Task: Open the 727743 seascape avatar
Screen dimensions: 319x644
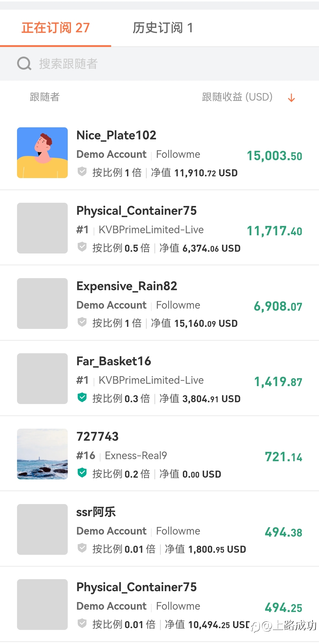Action: coord(42,454)
